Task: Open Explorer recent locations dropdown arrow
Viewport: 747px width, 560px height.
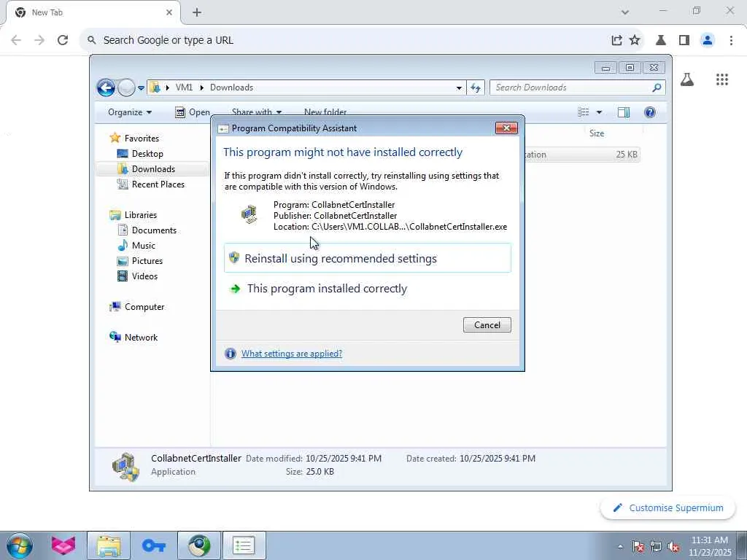Action: pyautogui.click(x=141, y=88)
